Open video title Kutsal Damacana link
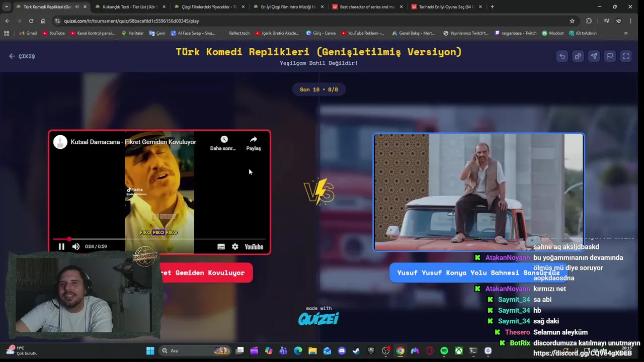 [133, 142]
